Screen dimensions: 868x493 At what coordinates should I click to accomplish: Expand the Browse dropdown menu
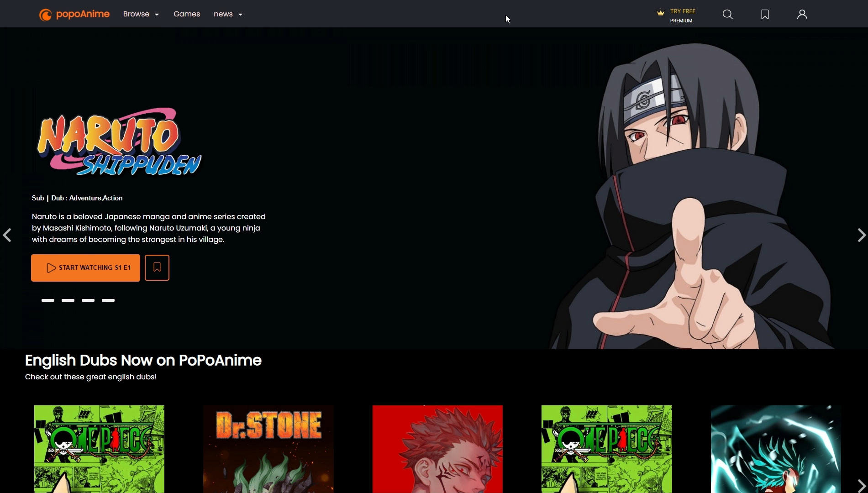tap(141, 14)
